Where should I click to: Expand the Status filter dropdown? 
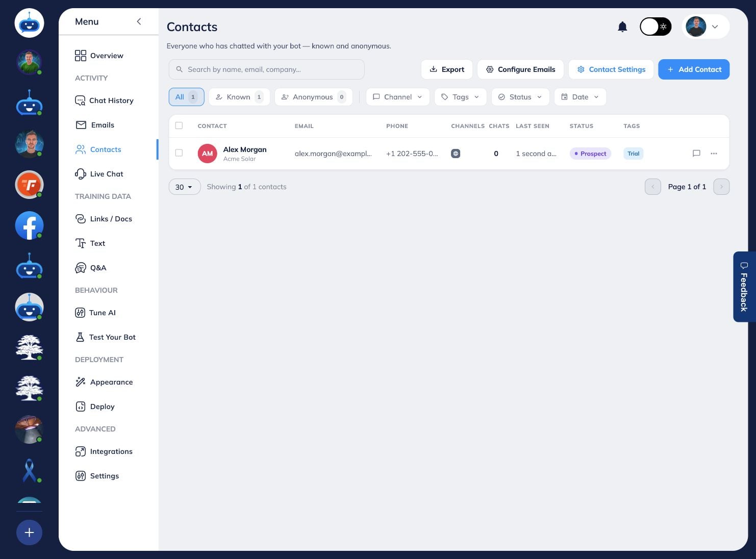pyautogui.click(x=520, y=97)
